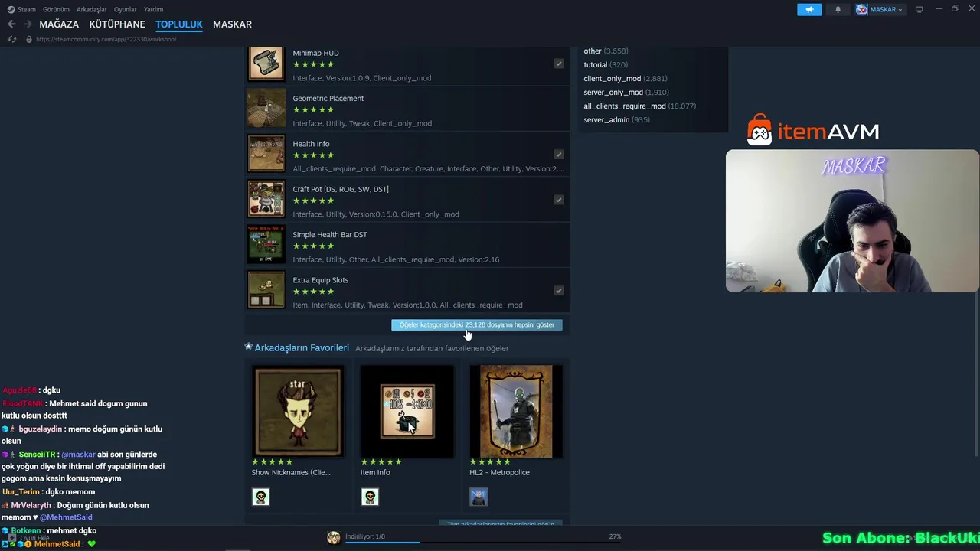Viewport: 980px width, 551px height.
Task: Filter by the client_only_mod tag
Action: 612,79
